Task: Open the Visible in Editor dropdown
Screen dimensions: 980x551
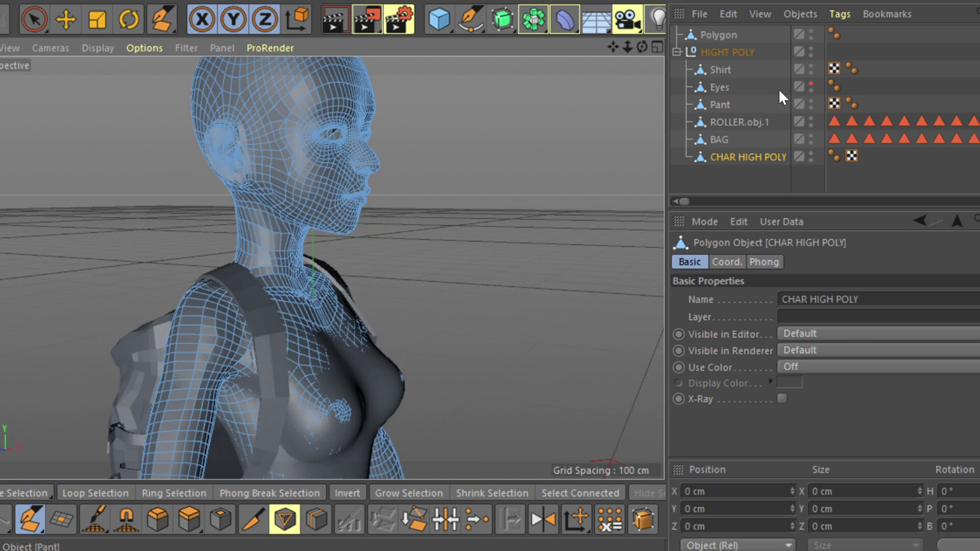Action: pyautogui.click(x=878, y=334)
